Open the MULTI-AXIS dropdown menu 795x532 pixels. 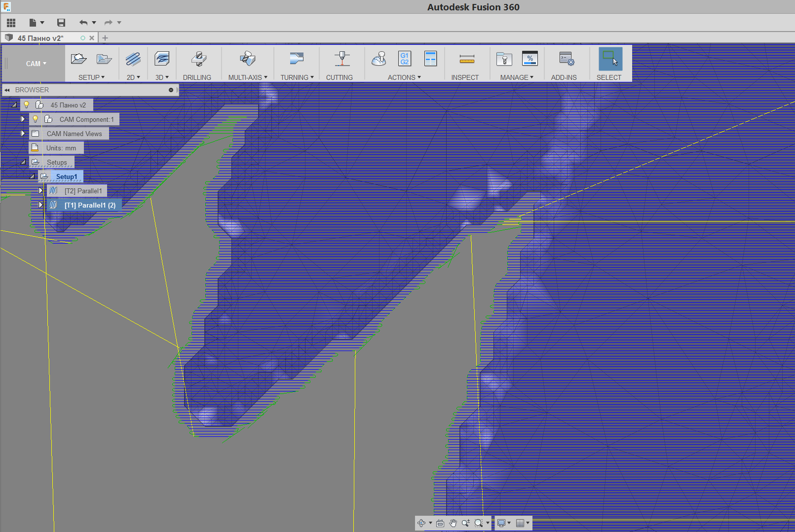(248, 77)
